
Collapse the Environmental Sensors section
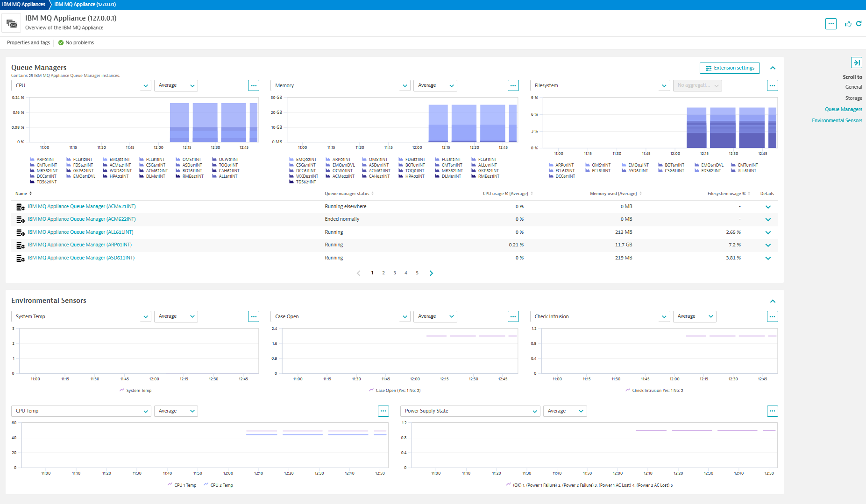click(773, 301)
